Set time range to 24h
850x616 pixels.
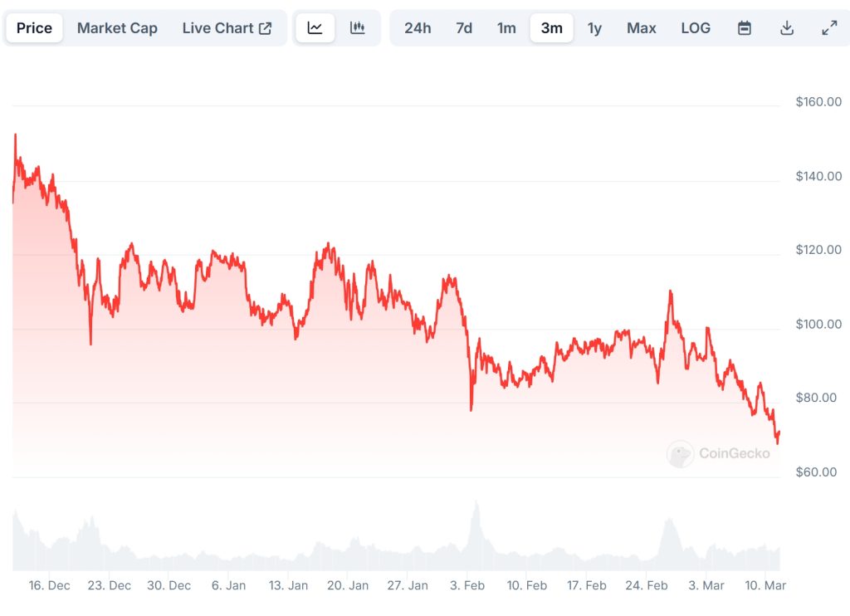(x=418, y=27)
